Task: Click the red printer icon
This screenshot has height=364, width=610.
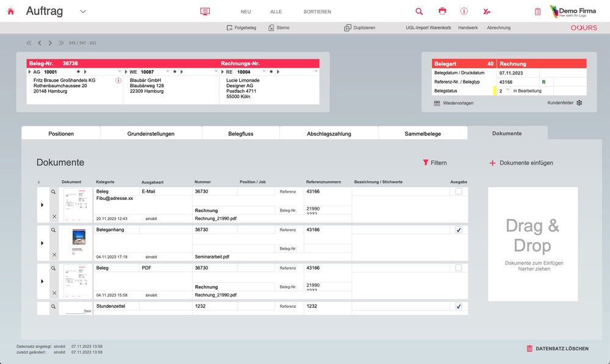Action: [x=442, y=11]
